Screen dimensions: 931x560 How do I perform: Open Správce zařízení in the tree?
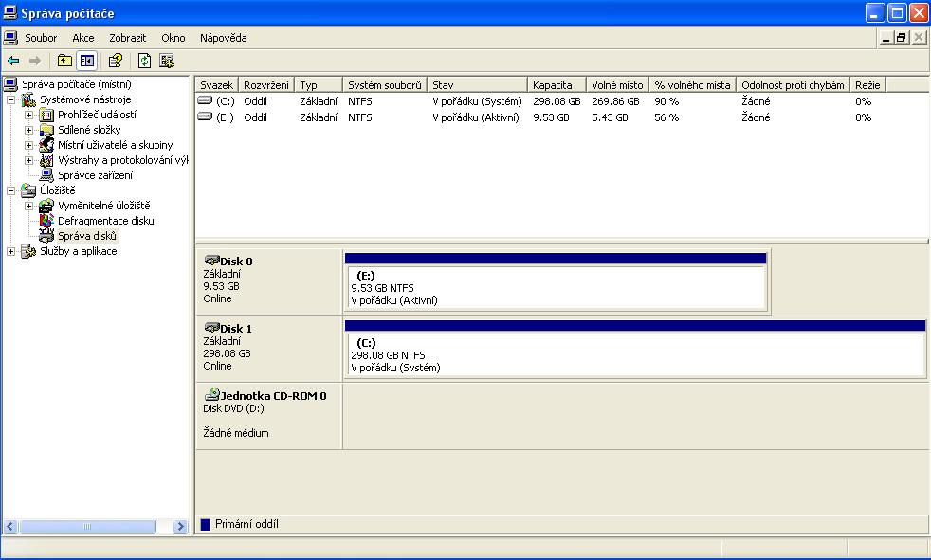coord(95,175)
